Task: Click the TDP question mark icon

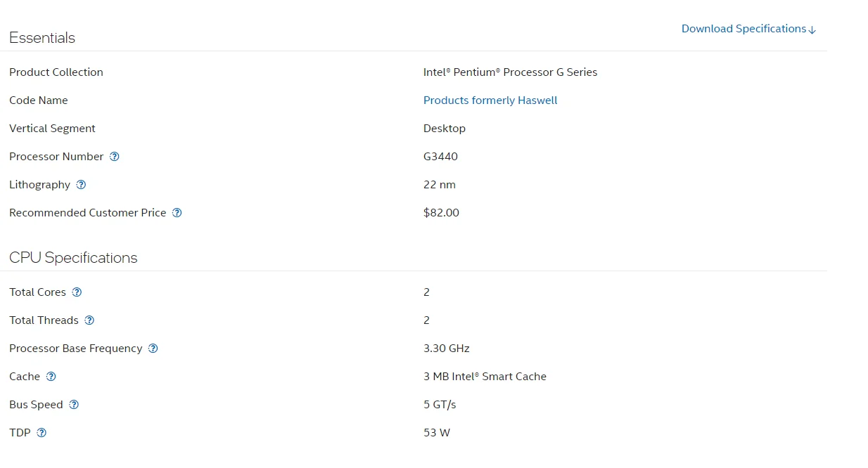Action: point(42,433)
